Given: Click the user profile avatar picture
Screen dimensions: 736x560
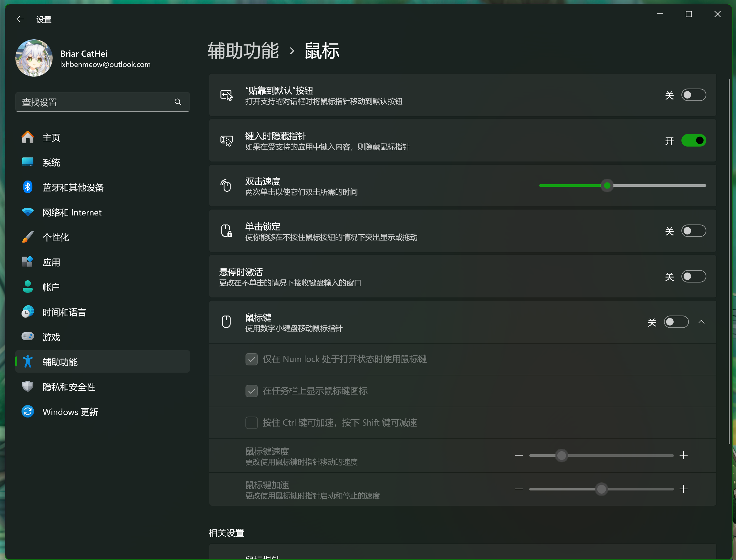Looking at the screenshot, I should tap(34, 58).
